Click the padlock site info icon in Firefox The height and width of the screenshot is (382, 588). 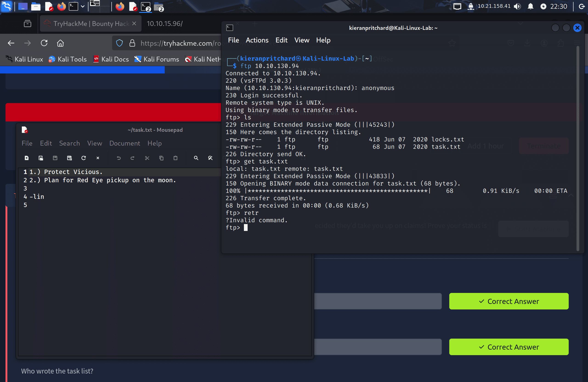[132, 43]
